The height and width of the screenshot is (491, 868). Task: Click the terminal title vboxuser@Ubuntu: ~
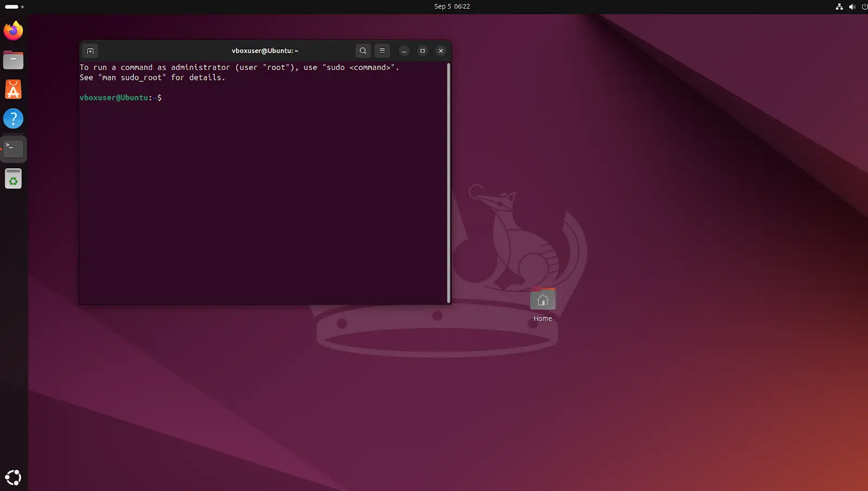(265, 51)
